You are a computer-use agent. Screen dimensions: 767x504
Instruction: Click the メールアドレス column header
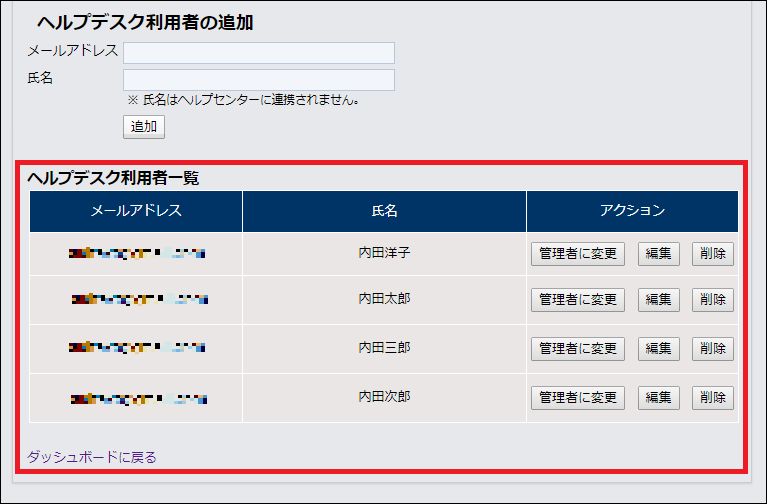pyautogui.click(x=136, y=211)
